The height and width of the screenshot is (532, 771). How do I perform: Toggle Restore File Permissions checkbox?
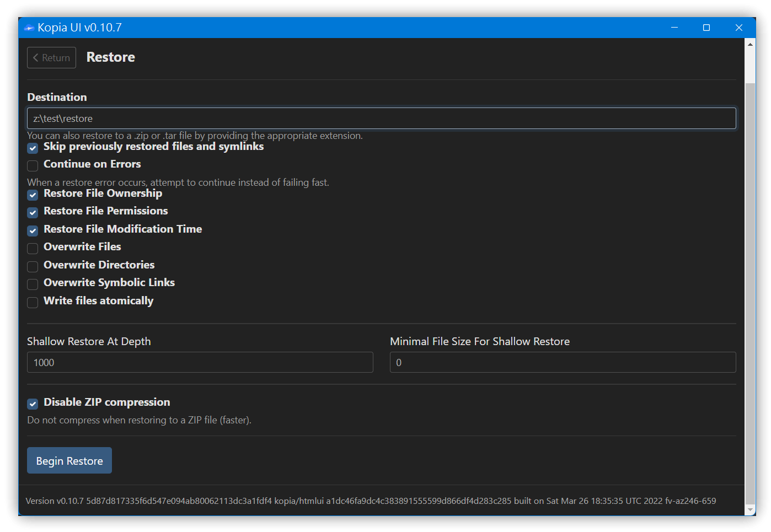[x=33, y=212]
